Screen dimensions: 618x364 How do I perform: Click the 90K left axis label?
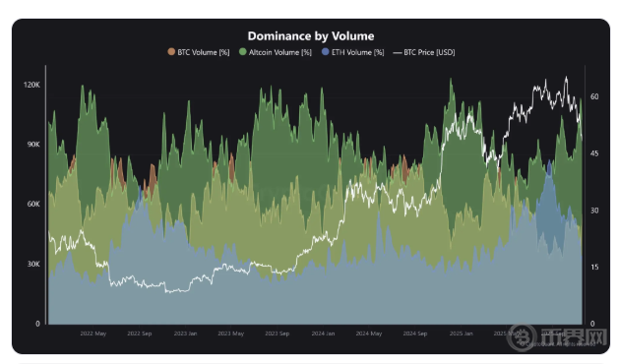[33, 145]
